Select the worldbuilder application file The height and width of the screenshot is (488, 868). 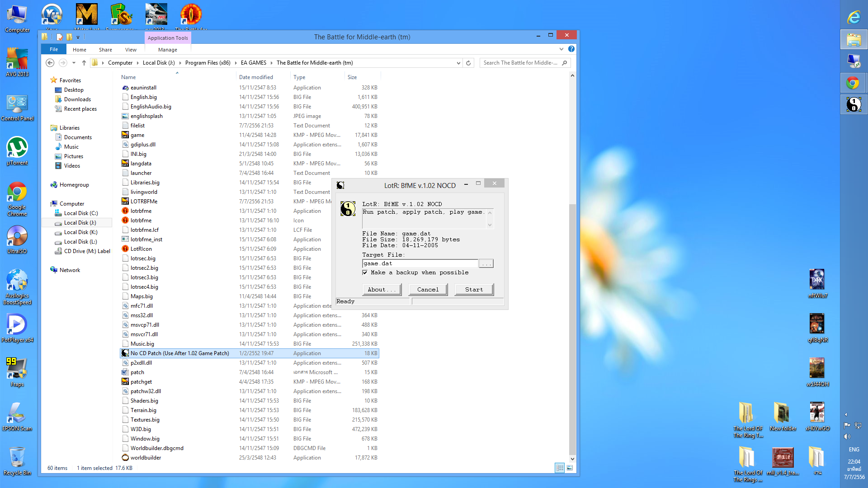point(146,457)
